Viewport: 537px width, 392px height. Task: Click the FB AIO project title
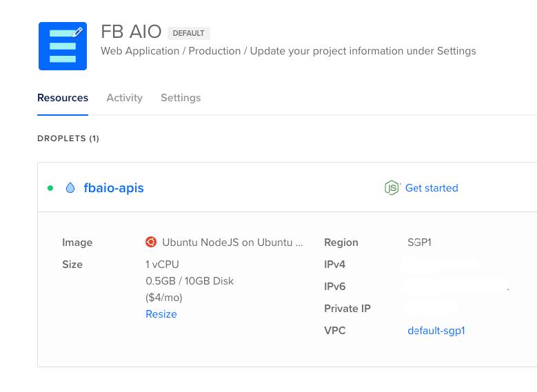[x=131, y=32]
